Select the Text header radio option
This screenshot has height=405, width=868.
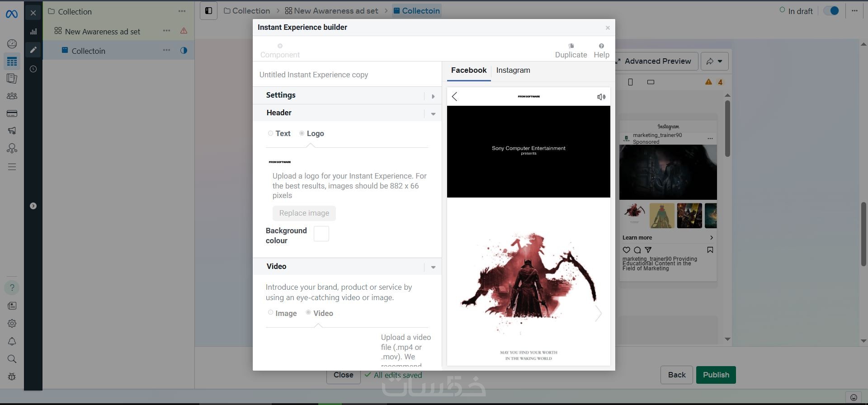[x=270, y=133]
